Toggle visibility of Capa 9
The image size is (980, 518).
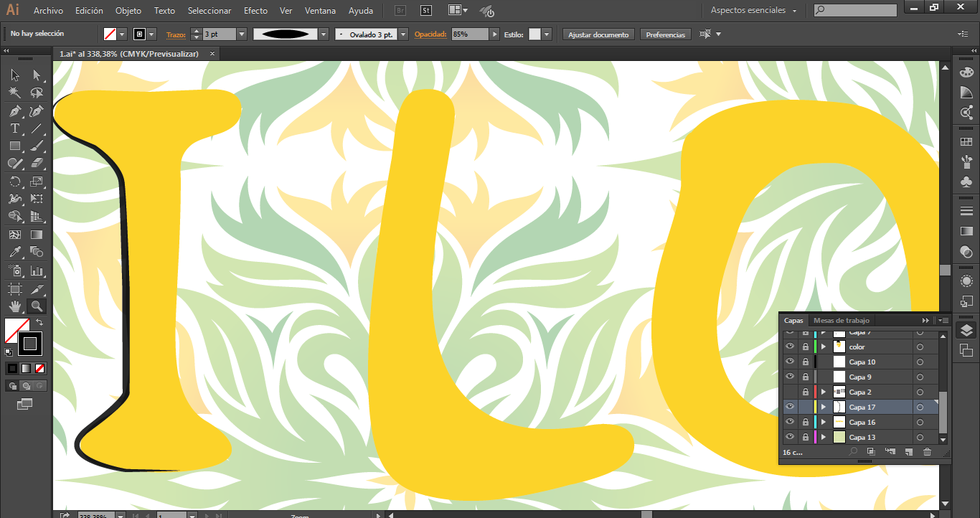pos(789,377)
